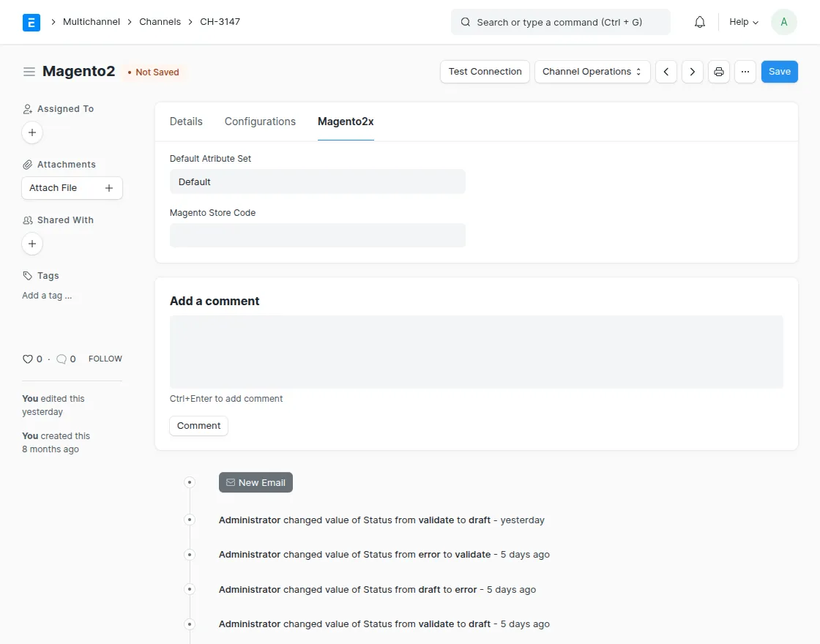Screen dimensions: 820x644
Task: Focus the search command bar
Action: [x=561, y=22]
